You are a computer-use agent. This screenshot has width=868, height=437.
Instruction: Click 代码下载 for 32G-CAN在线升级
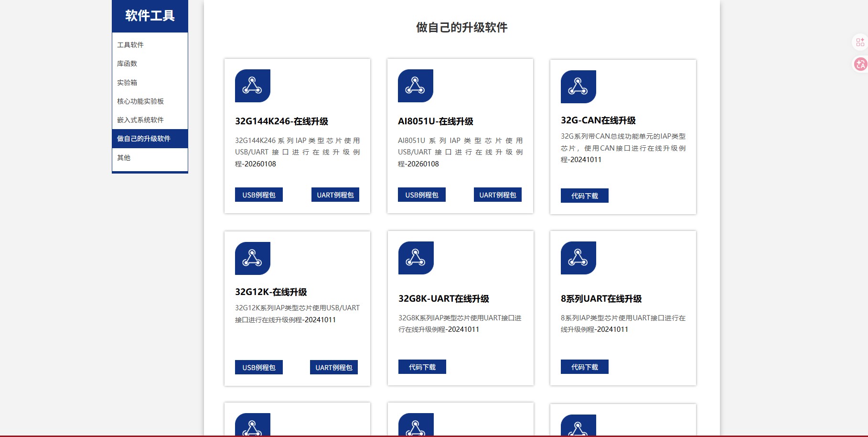pyautogui.click(x=585, y=196)
